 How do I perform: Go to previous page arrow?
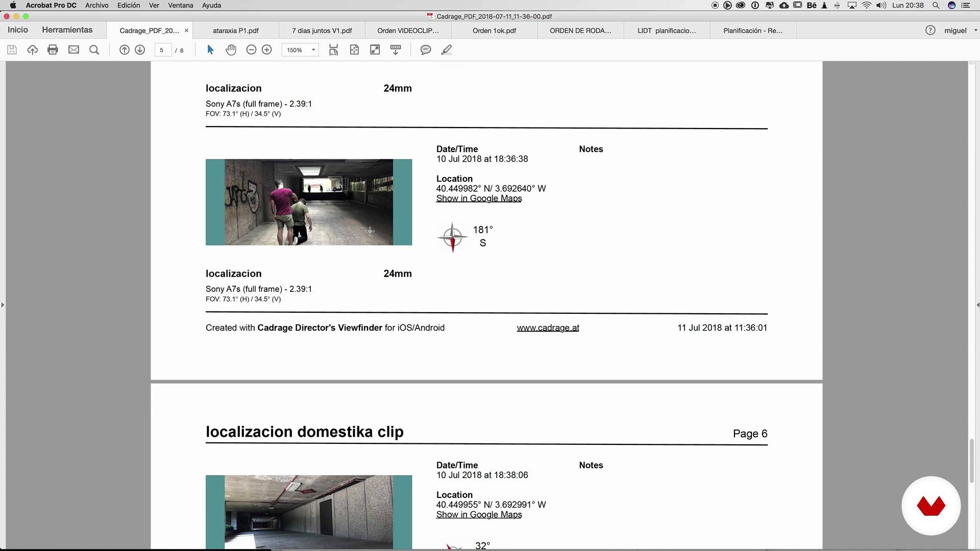click(124, 50)
